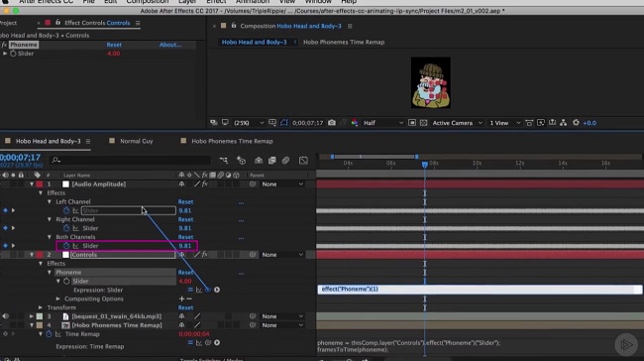Click the Region of Interest icon
This screenshot has height=361, width=644.
(412, 123)
